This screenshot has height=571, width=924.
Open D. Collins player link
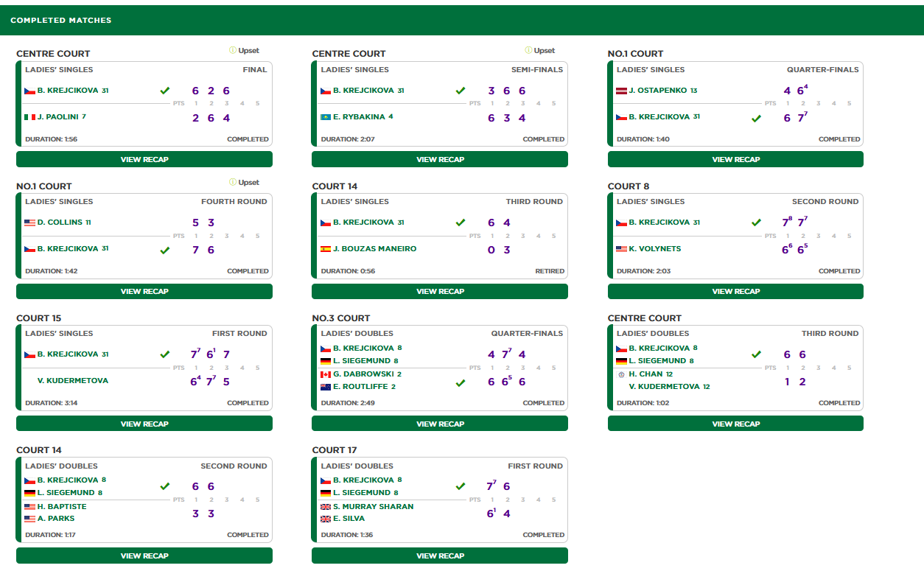coord(63,223)
